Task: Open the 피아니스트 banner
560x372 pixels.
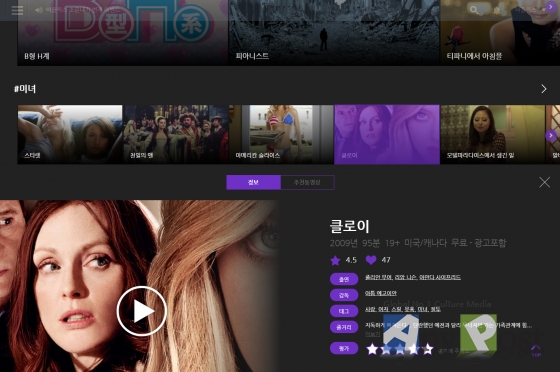Action: pos(334,33)
